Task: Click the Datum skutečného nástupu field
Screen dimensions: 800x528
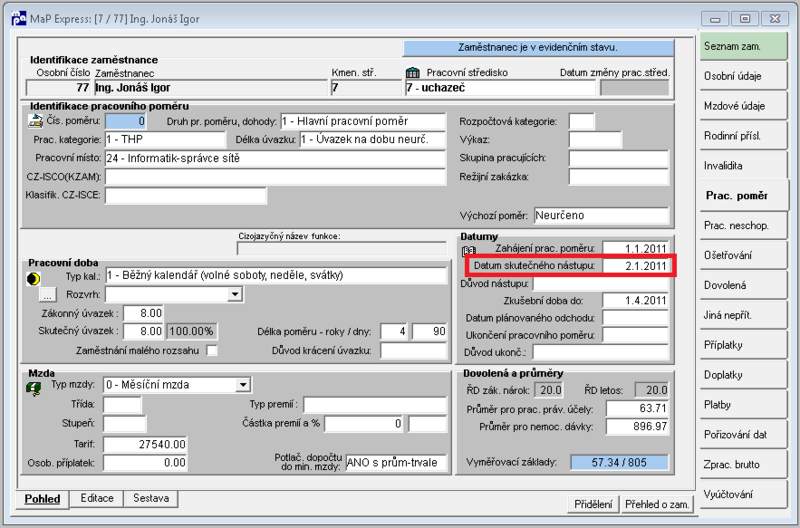Action: pyautogui.click(x=635, y=266)
